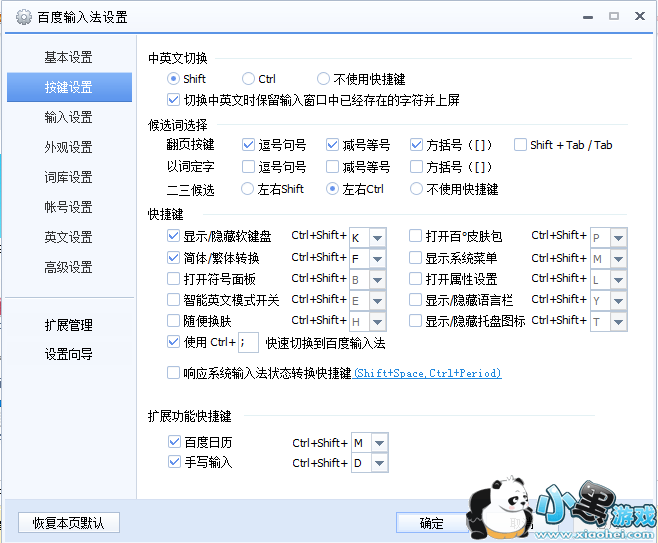Enable the 智能英文模式开关 shortcut
Image resolution: width=658 pixels, height=543 pixels.
(x=173, y=300)
